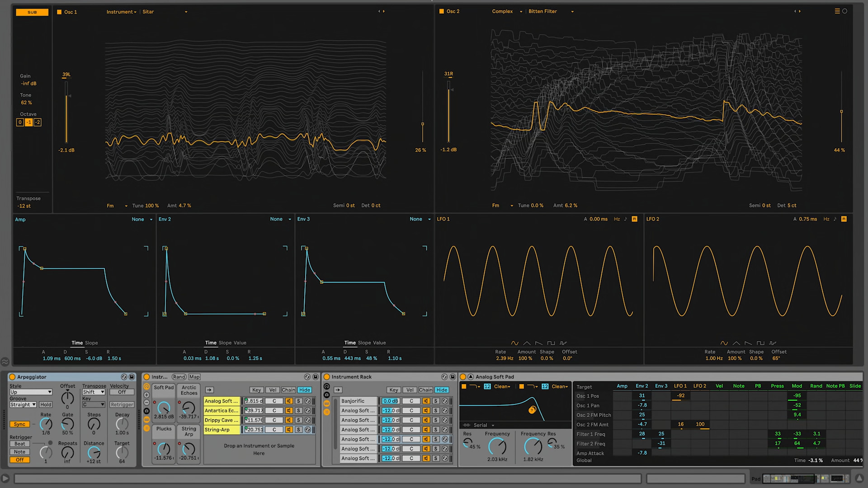Click the Transpose -12 st value field
Screen dimensions: 868x488
pos(25,206)
